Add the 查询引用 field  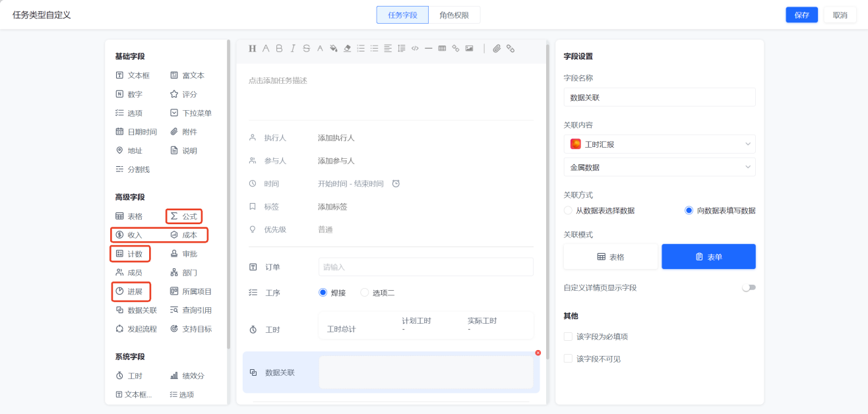[191, 310]
